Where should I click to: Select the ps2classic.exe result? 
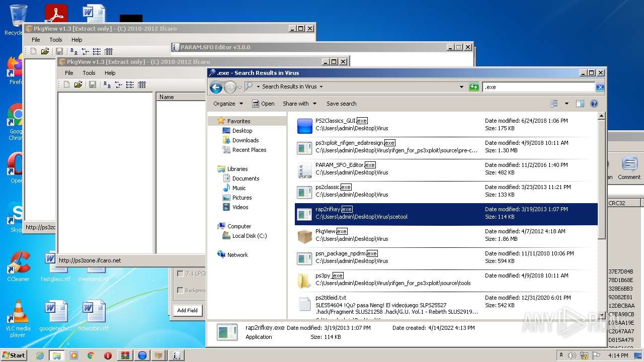coord(446,192)
